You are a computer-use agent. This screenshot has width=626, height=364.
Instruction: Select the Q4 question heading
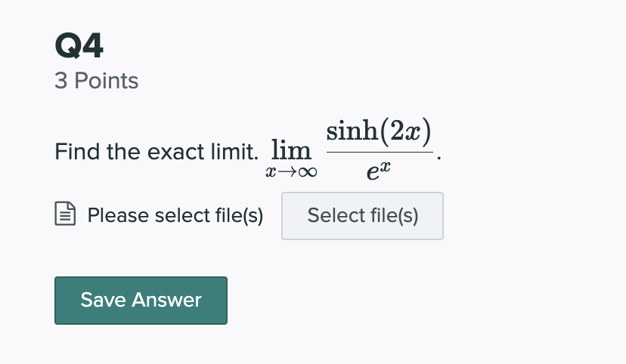pyautogui.click(x=79, y=45)
